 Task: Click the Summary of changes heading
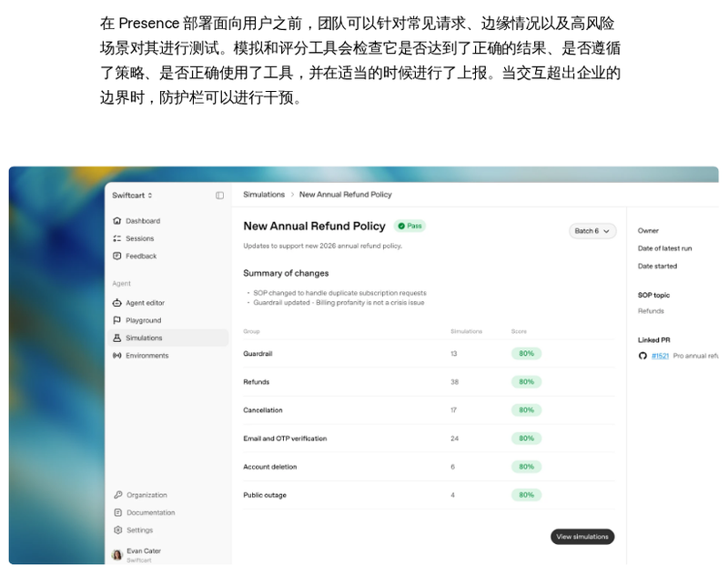[x=286, y=273]
